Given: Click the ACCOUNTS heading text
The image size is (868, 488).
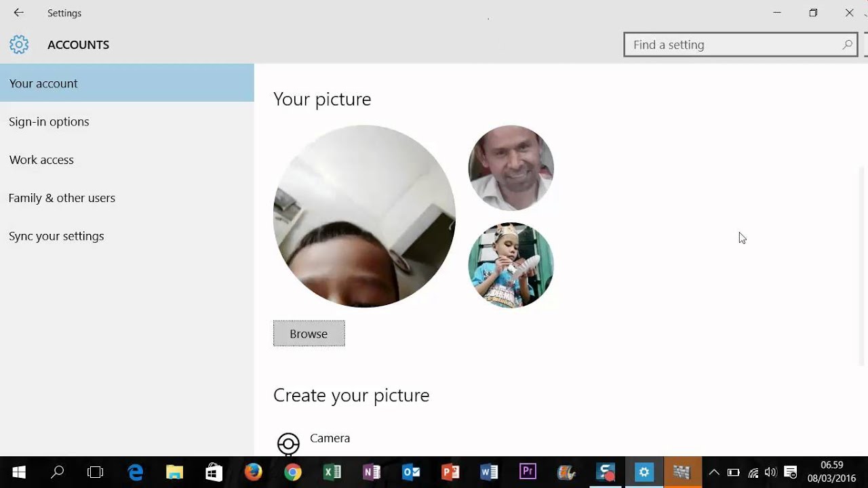Looking at the screenshot, I should coord(78,45).
